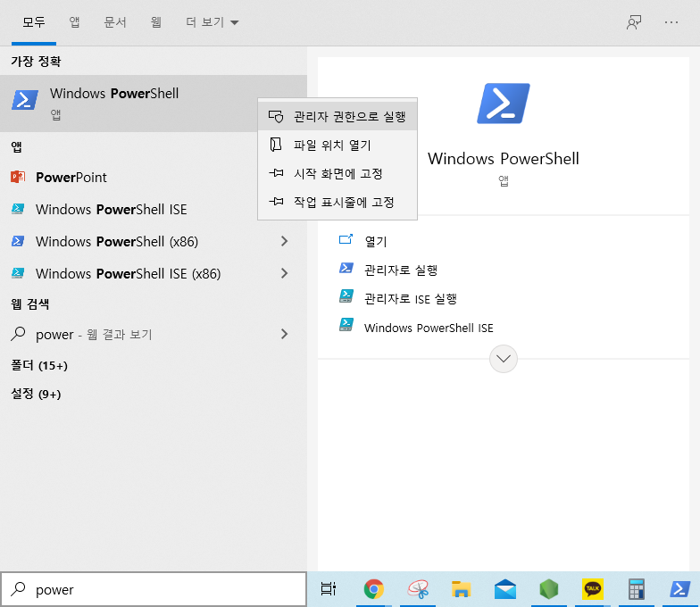Choose 시작 화면에 고정 in context menu
This screenshot has width=700, height=607.
click(x=337, y=173)
